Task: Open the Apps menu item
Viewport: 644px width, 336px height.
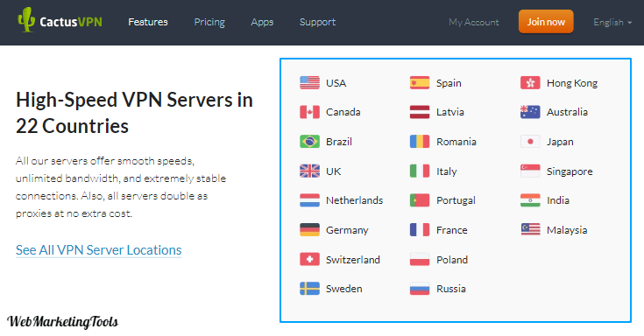Action: [x=262, y=22]
